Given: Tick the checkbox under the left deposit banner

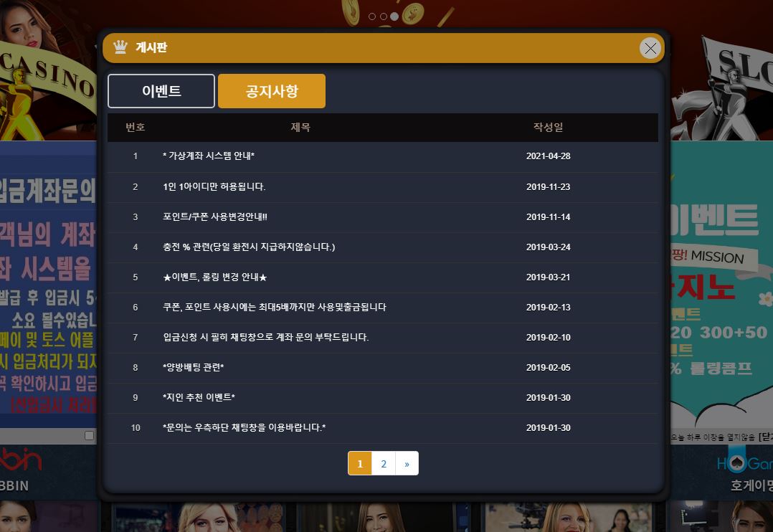Looking at the screenshot, I should coord(89,435).
